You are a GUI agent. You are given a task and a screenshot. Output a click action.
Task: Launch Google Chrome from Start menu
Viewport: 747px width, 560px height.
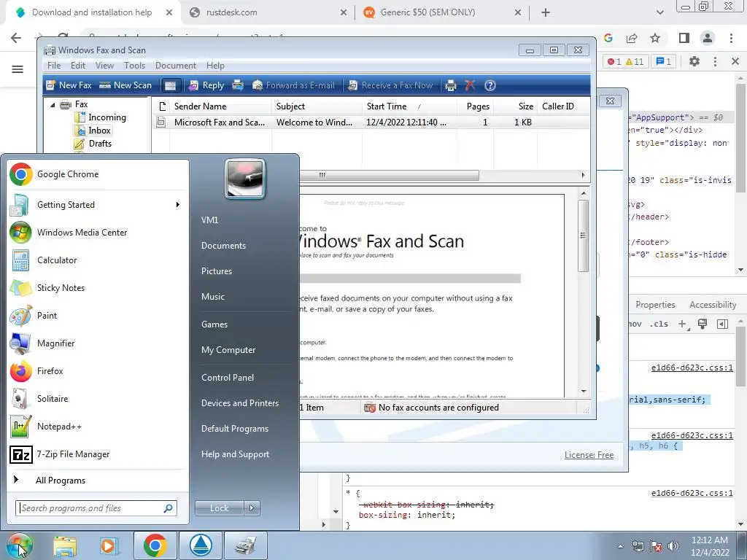click(98, 174)
